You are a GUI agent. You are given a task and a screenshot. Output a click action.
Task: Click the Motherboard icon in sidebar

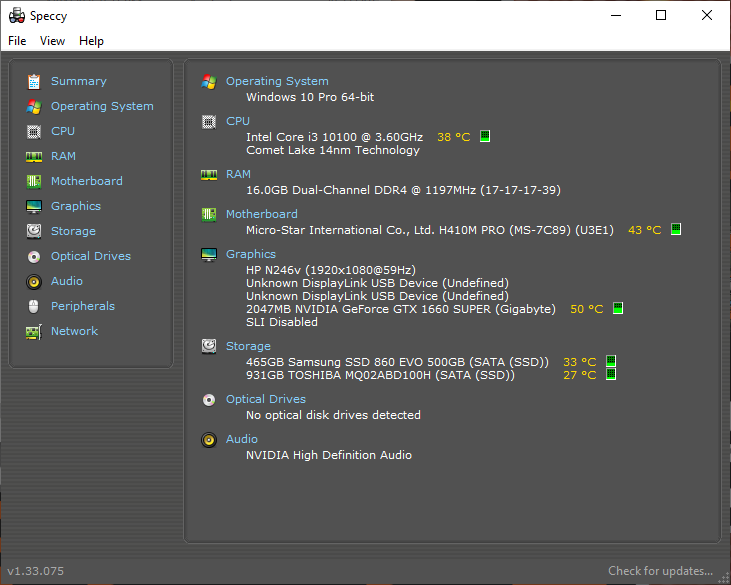(x=34, y=181)
